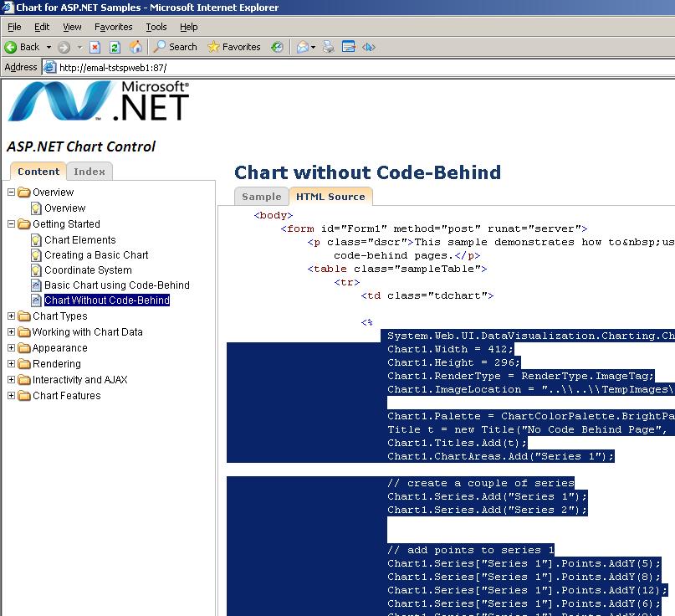The width and height of the screenshot is (675, 616).
Task: Expand the Interactivity and AJAX node
Action: pos(11,380)
